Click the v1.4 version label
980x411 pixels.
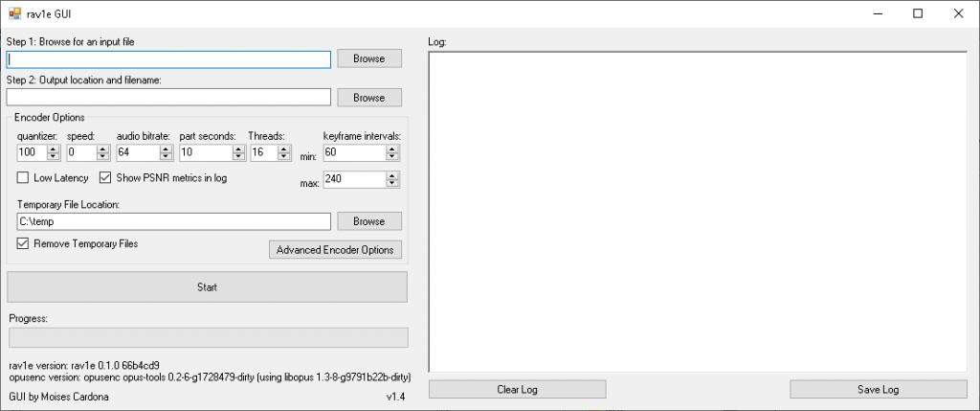coord(395,397)
